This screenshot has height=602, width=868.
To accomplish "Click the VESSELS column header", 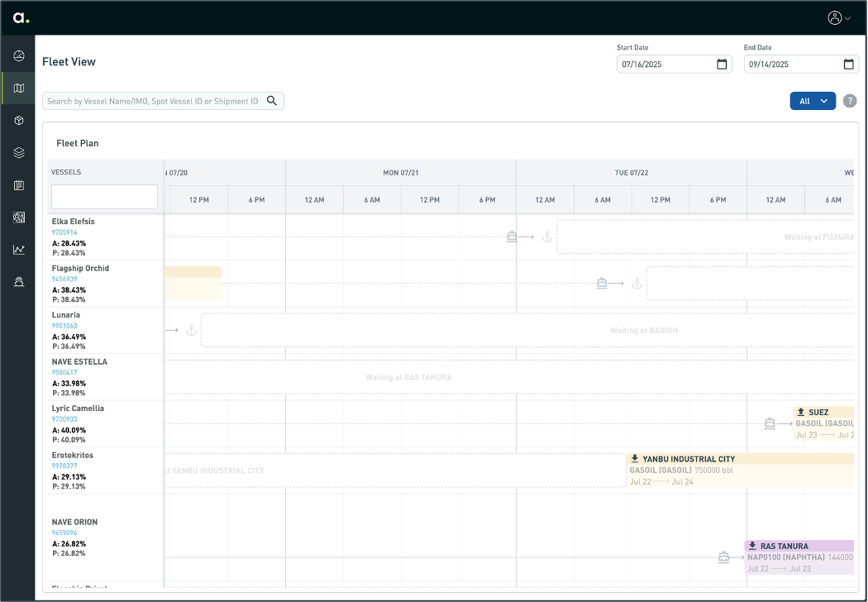I will click(x=66, y=172).
